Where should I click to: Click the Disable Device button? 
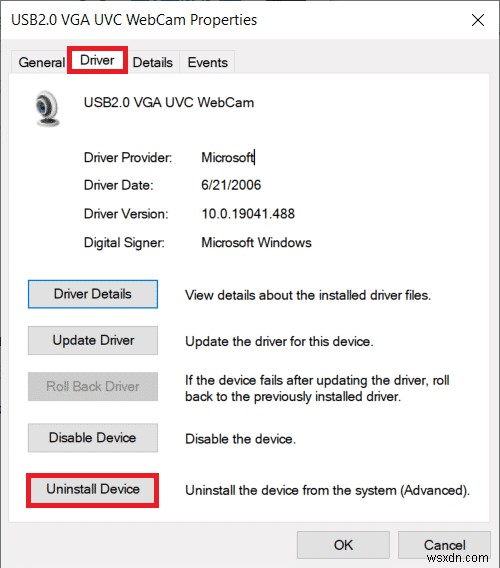[x=93, y=438]
